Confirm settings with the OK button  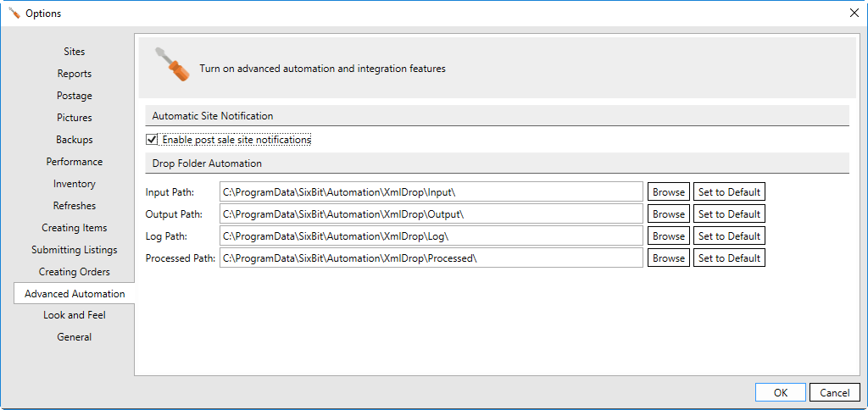coord(781,393)
